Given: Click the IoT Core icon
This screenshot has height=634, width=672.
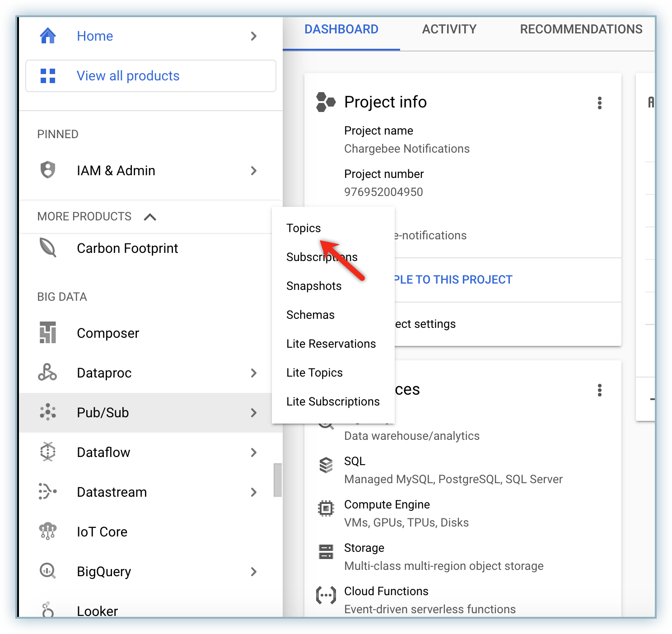Looking at the screenshot, I should (48, 531).
